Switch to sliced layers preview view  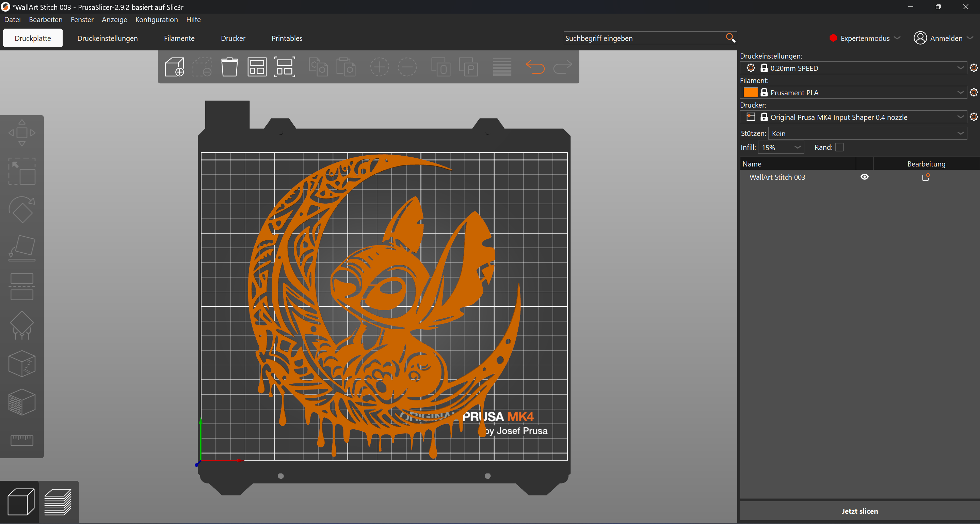coord(58,502)
